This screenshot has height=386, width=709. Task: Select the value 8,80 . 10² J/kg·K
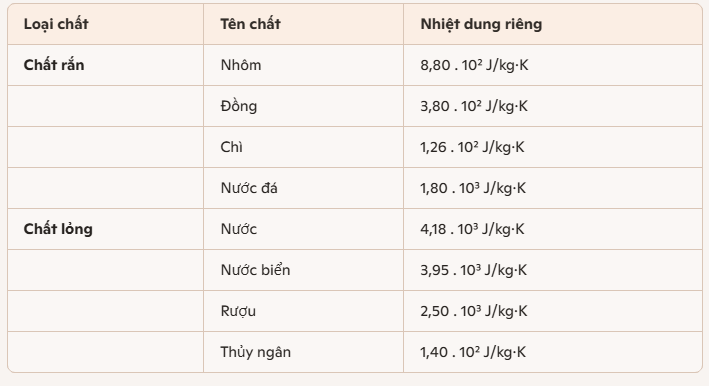point(474,65)
